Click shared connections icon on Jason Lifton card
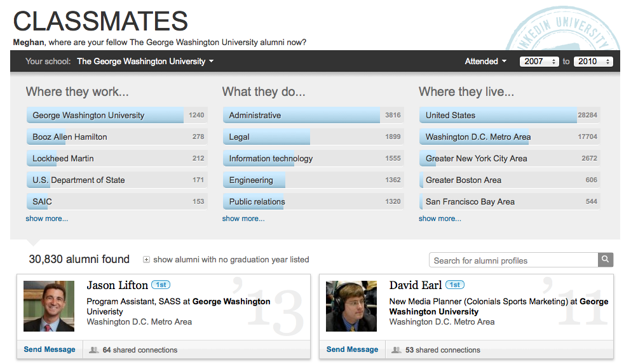Image resolution: width=624 pixels, height=364 pixels. tap(94, 350)
